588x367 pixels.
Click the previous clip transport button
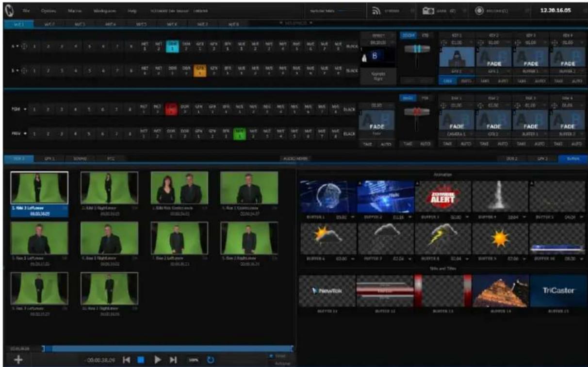pos(127,360)
